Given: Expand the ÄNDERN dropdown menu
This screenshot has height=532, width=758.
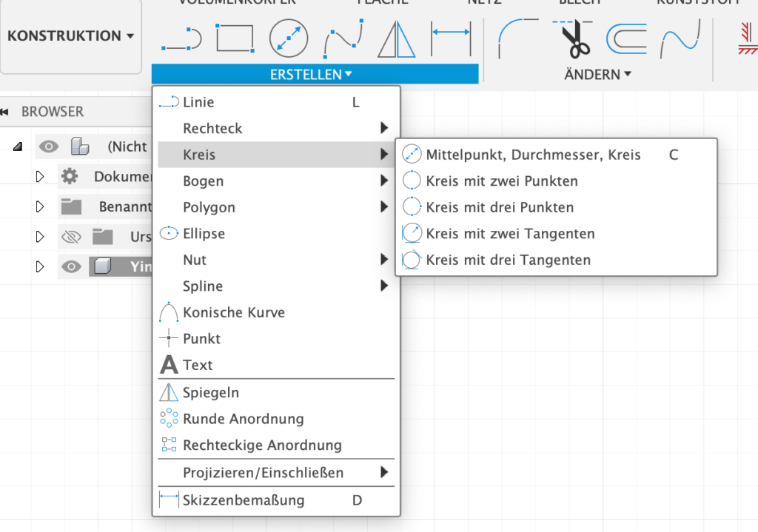Looking at the screenshot, I should (597, 74).
